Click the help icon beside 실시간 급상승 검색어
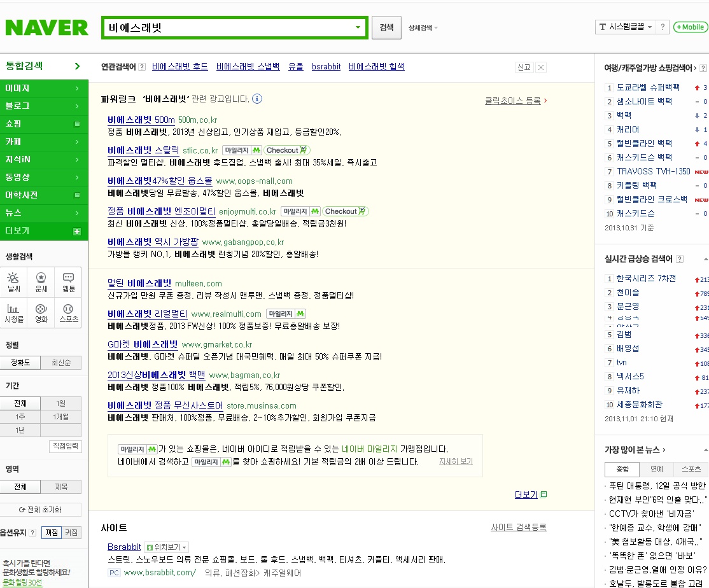This screenshot has width=709, height=588. pos(680,259)
